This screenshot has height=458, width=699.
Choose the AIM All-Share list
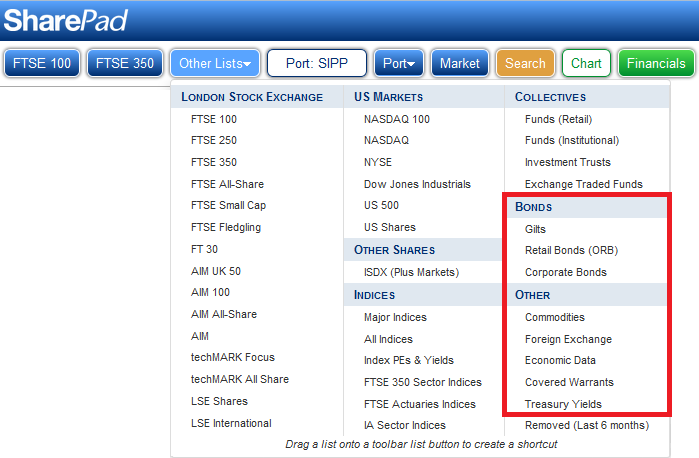coord(224,314)
